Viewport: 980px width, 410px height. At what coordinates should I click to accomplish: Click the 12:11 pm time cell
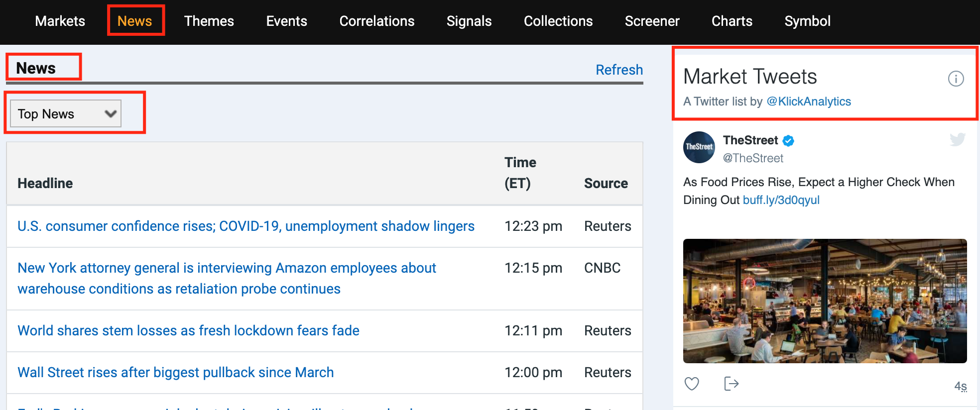(533, 330)
